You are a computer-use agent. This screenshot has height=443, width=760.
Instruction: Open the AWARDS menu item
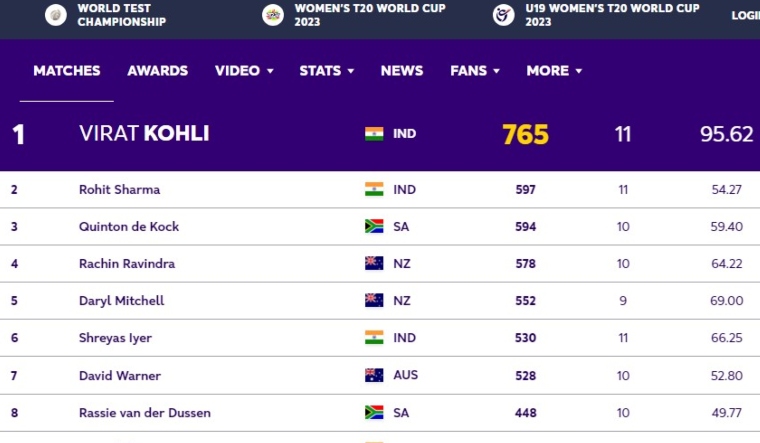pos(158,71)
